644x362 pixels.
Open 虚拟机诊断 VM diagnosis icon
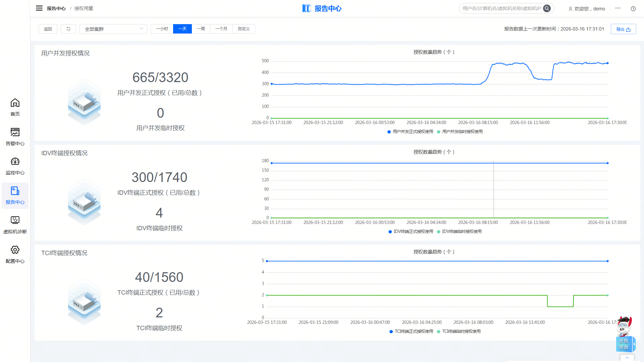[x=15, y=220]
